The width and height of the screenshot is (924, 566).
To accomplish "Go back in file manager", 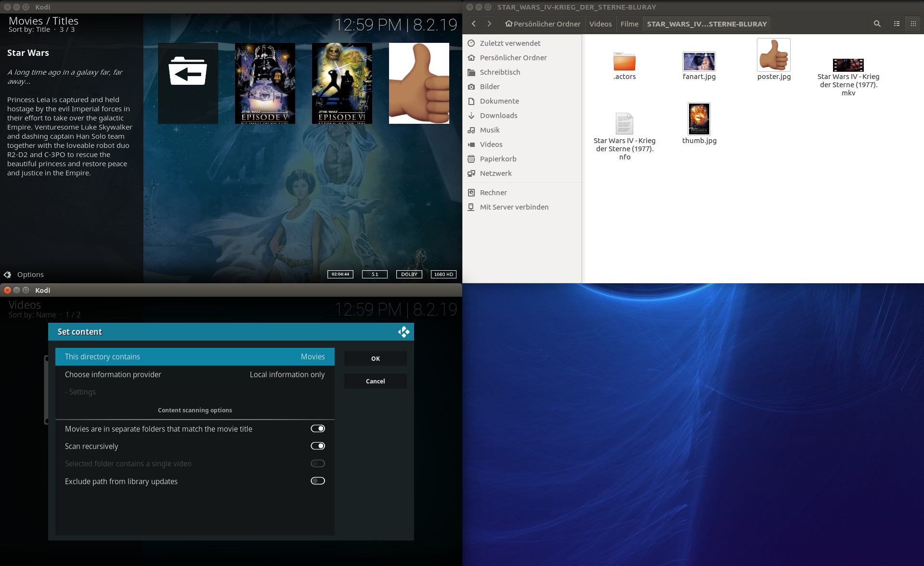I will [x=474, y=24].
